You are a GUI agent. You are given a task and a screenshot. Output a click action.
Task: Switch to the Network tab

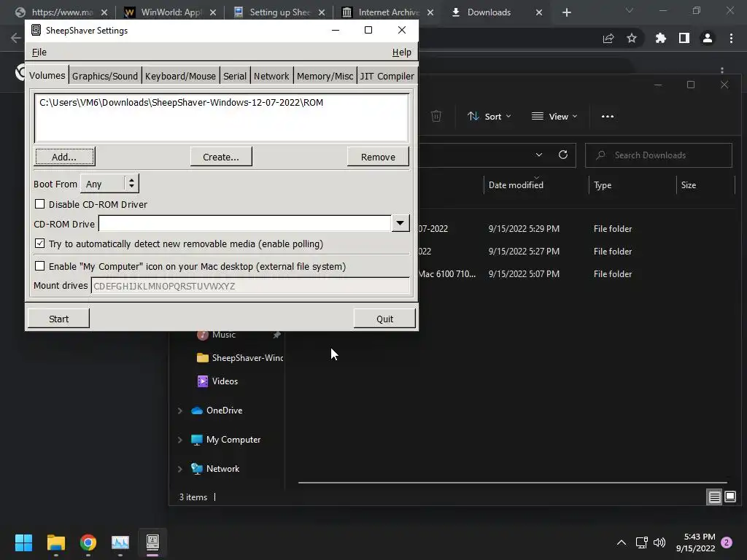coord(271,76)
